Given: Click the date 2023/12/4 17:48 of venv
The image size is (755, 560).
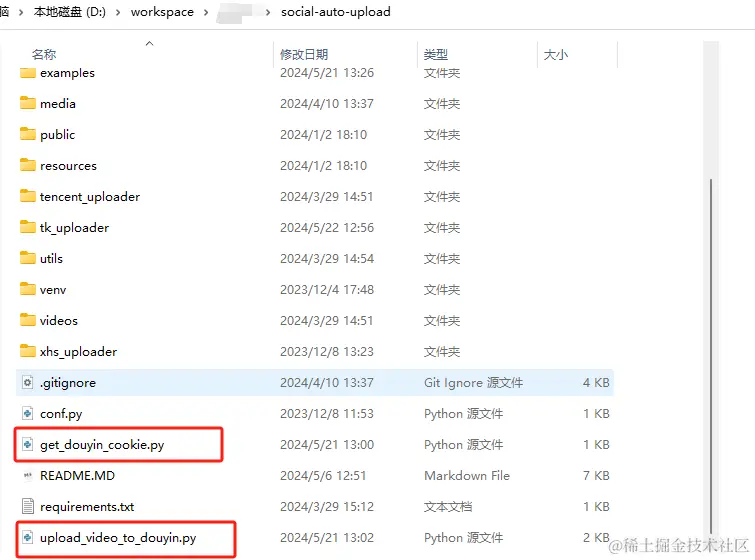Looking at the screenshot, I should click(327, 289).
